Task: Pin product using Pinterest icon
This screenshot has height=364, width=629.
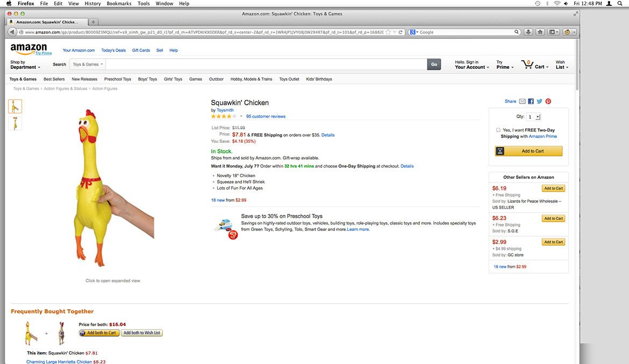Action: tap(548, 101)
